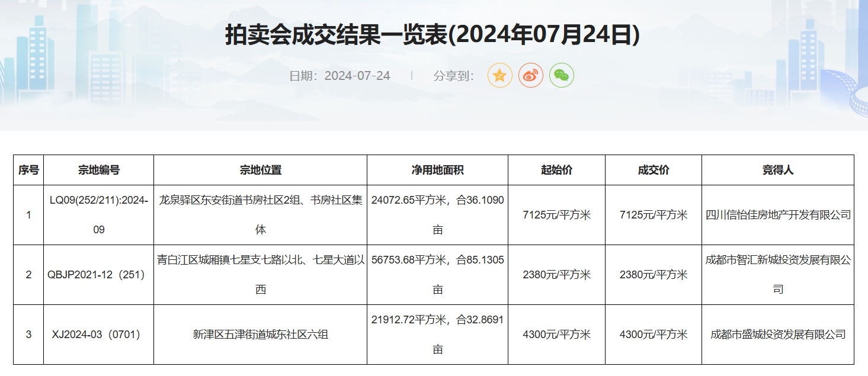Click the 序号 column header
The height and width of the screenshot is (376, 868).
28,170
